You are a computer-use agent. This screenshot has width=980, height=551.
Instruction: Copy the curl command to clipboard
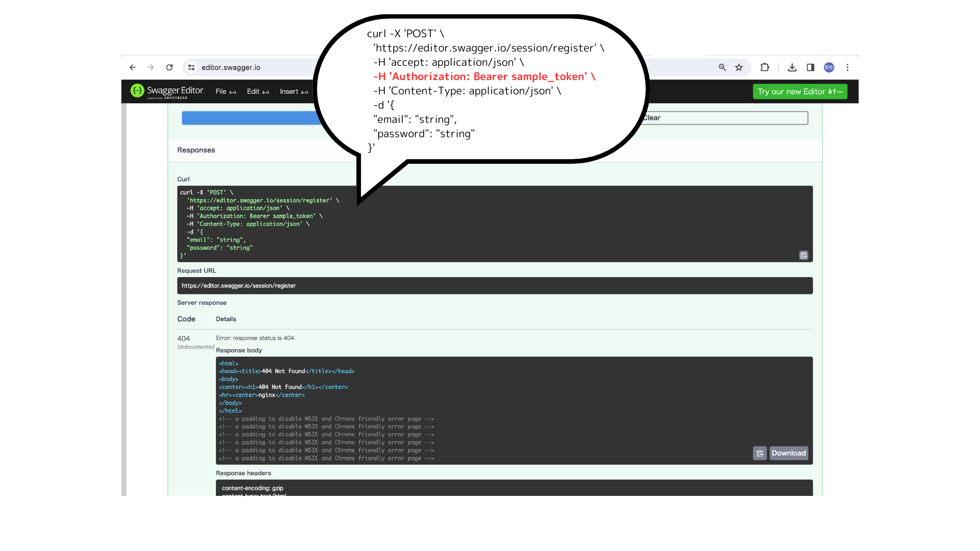click(803, 255)
